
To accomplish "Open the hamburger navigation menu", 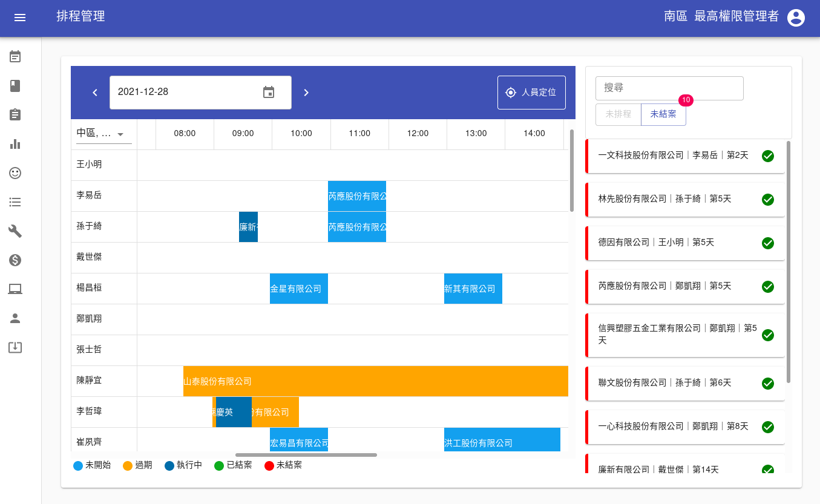I will point(20,18).
